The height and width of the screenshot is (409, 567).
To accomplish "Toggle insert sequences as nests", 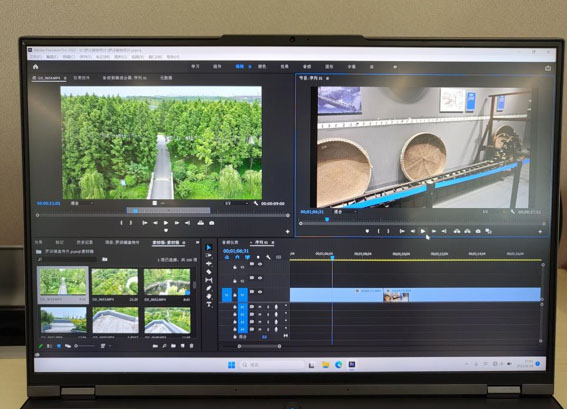I will (x=227, y=257).
